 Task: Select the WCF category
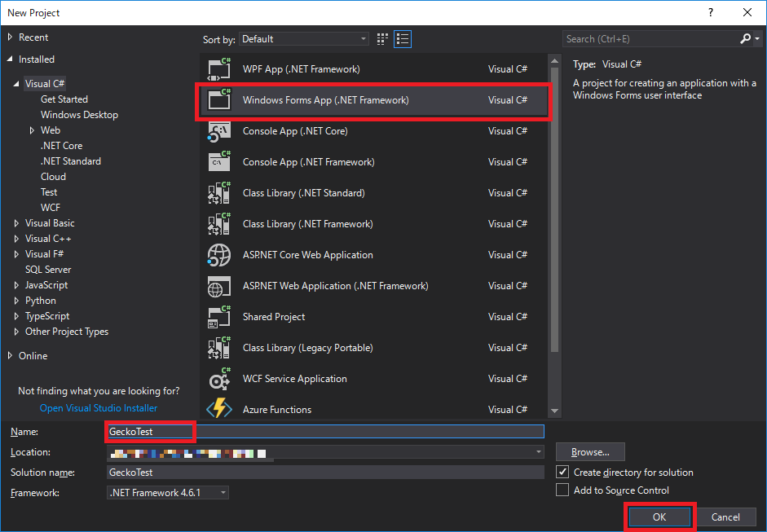51,207
